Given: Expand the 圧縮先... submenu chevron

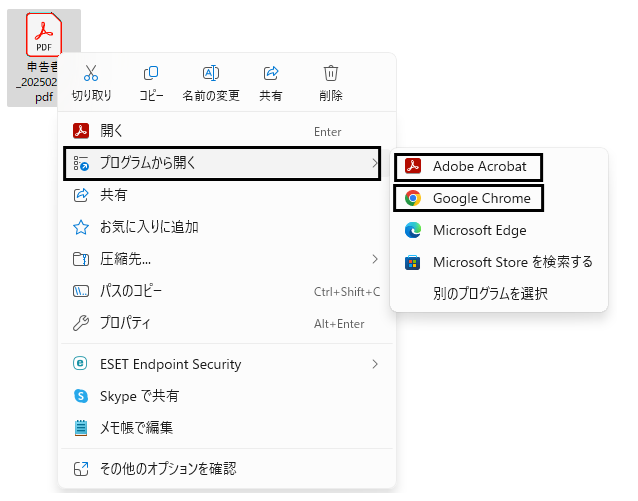Looking at the screenshot, I should pos(375,259).
